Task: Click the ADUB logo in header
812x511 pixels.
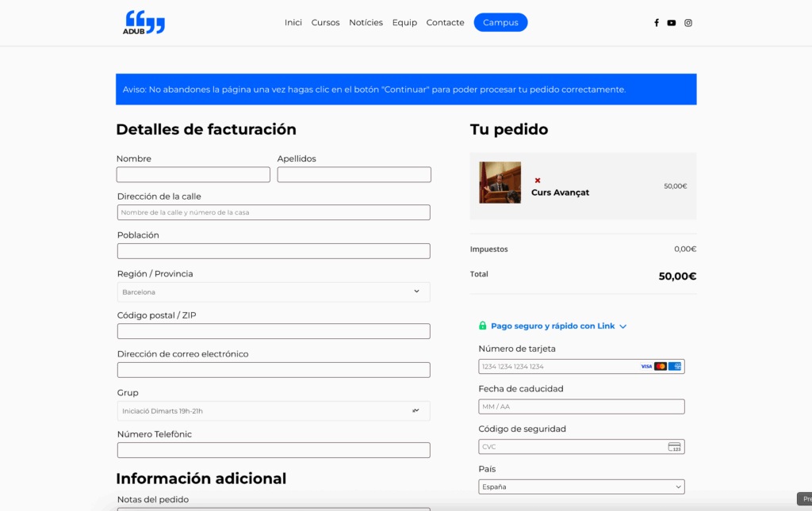Action: [x=144, y=22]
